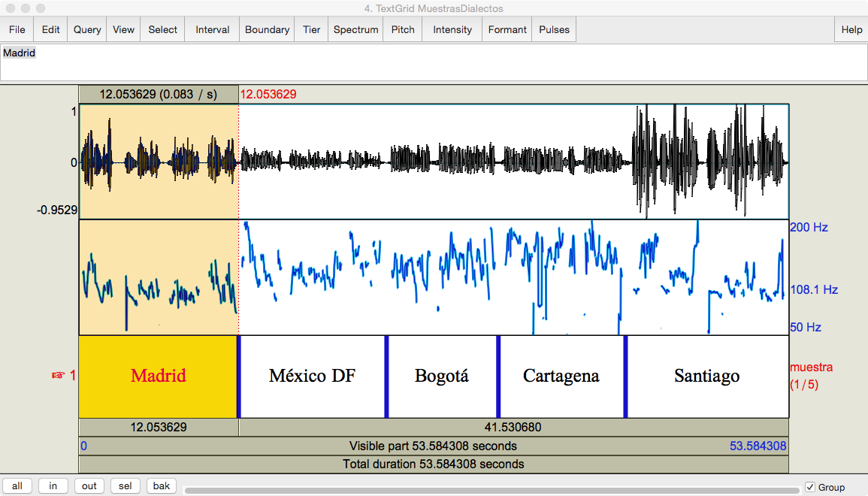The height and width of the screenshot is (496, 868).
Task: Open the Boundary menu
Action: [267, 29]
